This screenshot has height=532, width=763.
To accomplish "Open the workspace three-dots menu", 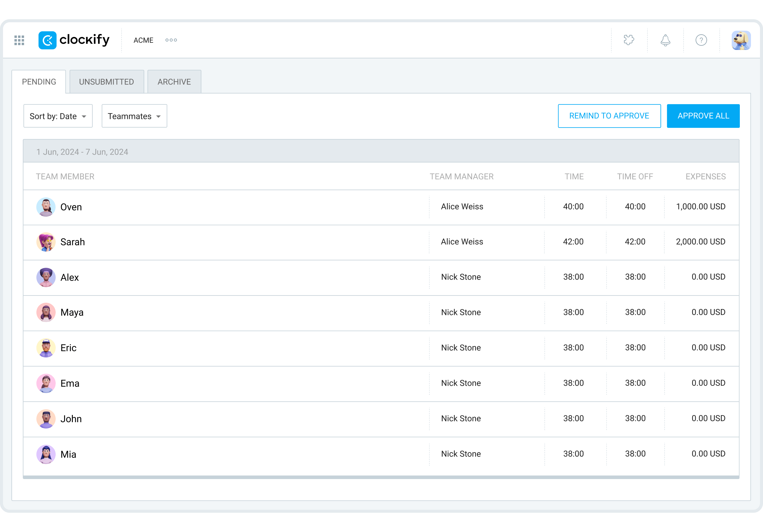I will [171, 40].
